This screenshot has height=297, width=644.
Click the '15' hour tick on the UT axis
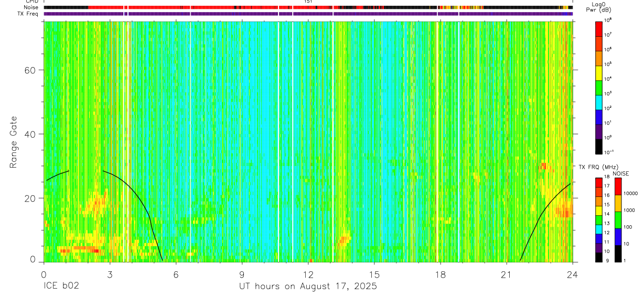click(x=374, y=274)
